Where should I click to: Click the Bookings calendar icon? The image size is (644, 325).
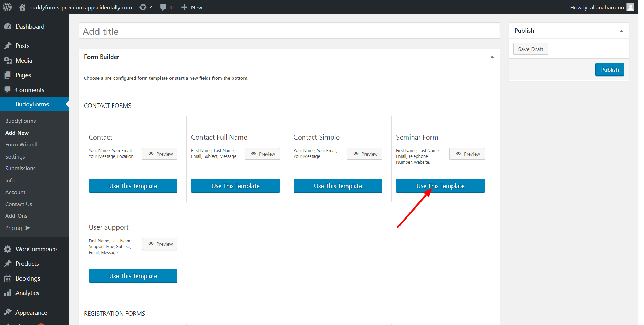[8, 278]
